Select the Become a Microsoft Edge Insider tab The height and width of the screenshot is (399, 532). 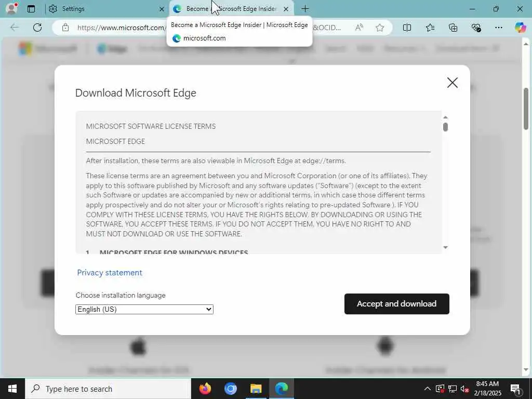[x=231, y=9]
